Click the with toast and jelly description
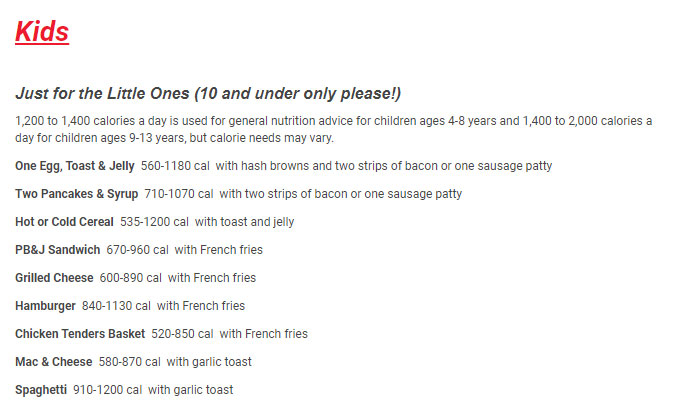Image resolution: width=687 pixels, height=415 pixels. (x=244, y=222)
